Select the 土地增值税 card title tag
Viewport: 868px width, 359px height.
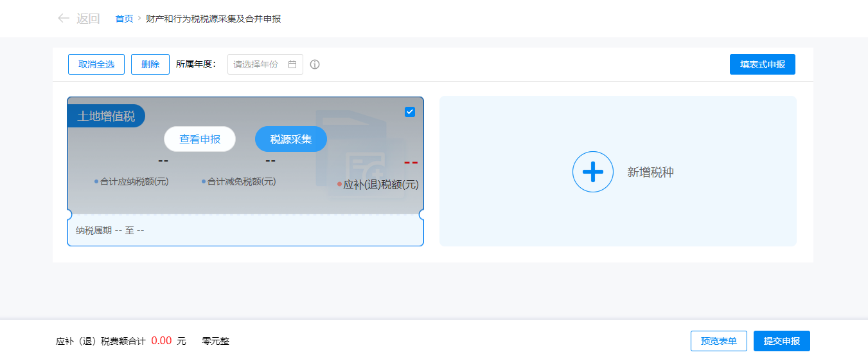coord(106,116)
